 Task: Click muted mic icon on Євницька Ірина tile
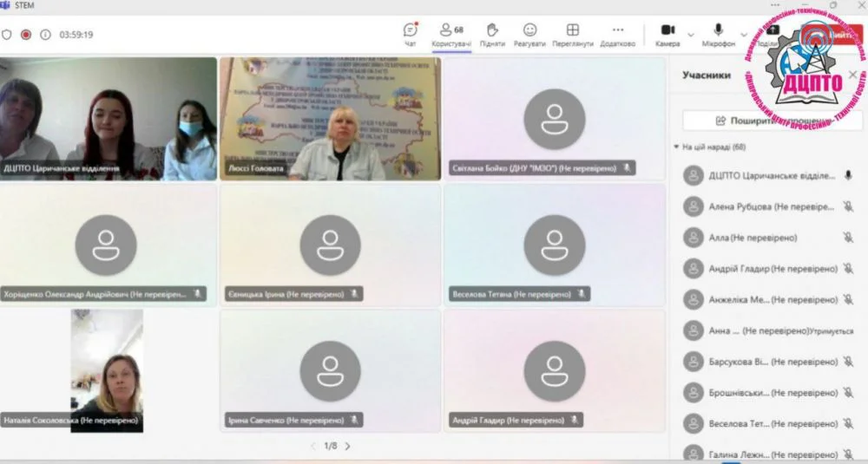click(354, 294)
